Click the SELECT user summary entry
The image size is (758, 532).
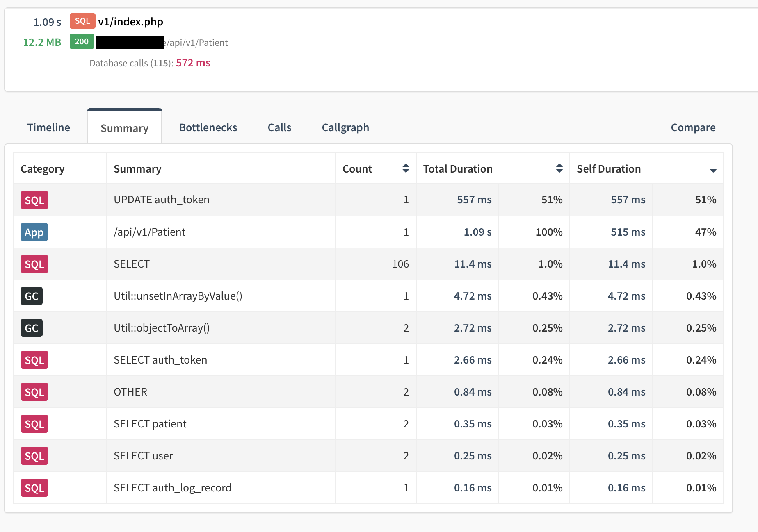143,456
